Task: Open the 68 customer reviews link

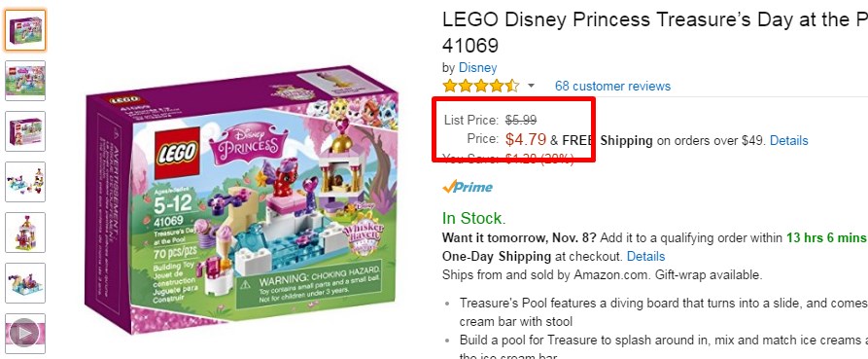Action: (x=612, y=86)
